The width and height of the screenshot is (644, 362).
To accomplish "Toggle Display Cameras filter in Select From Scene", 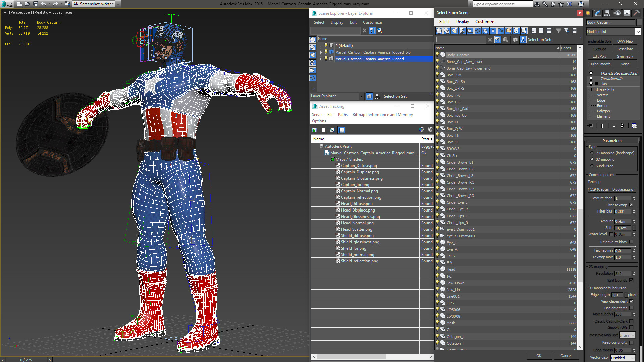I will [462, 31].
